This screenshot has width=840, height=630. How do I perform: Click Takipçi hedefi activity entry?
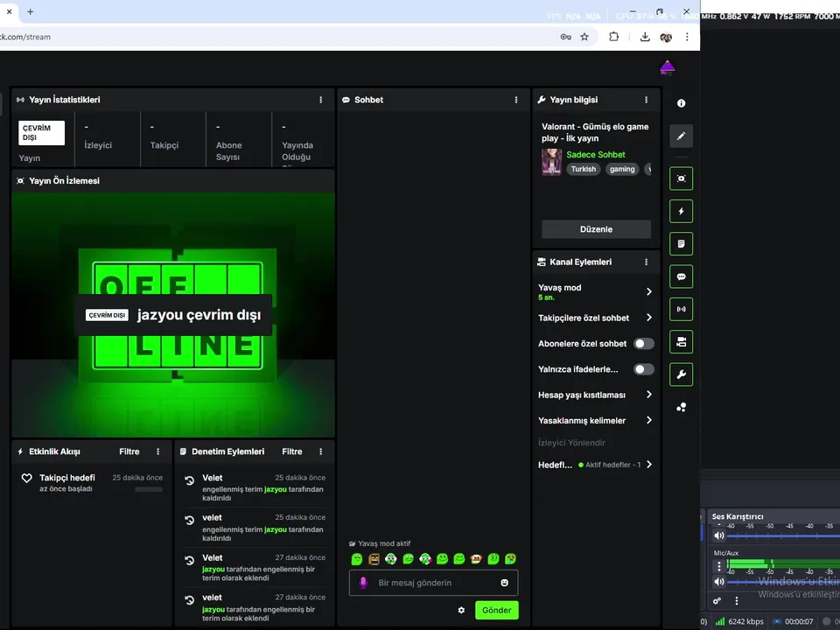coord(92,483)
